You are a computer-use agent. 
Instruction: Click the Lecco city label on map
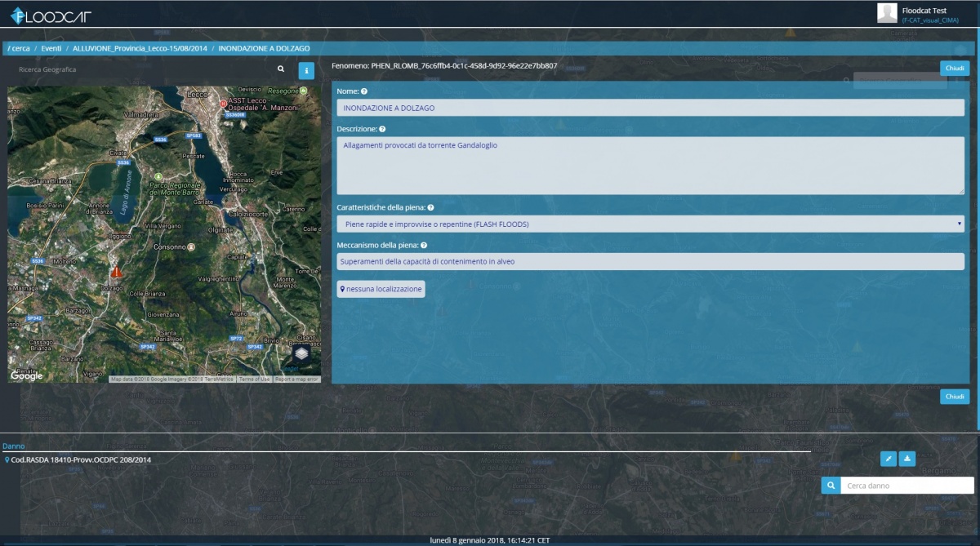198,95
